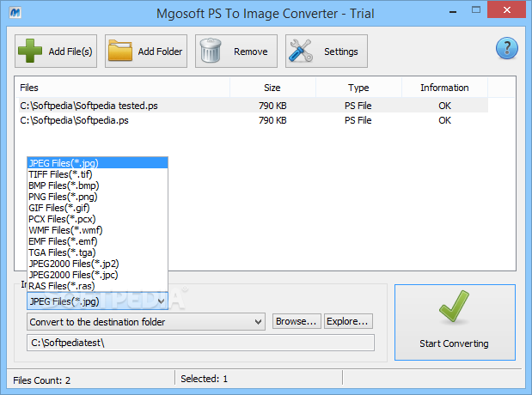This screenshot has width=532, height=395.
Task: Select the row C:\Softpedia\Softpedia tested.ps
Action: click(x=254, y=106)
